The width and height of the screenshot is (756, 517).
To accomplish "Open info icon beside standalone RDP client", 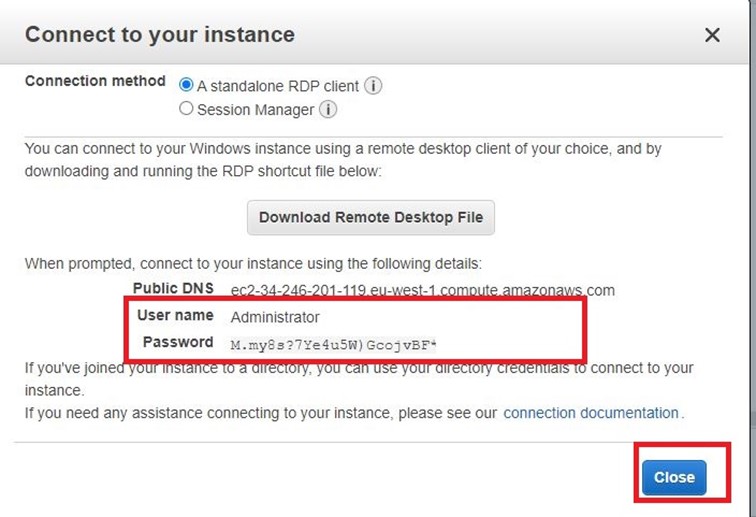I will 373,86.
